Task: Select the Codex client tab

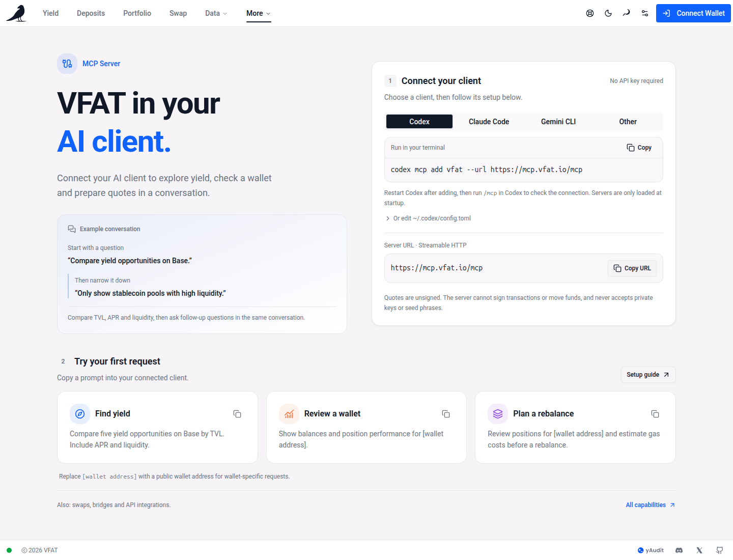Action: coord(419,122)
